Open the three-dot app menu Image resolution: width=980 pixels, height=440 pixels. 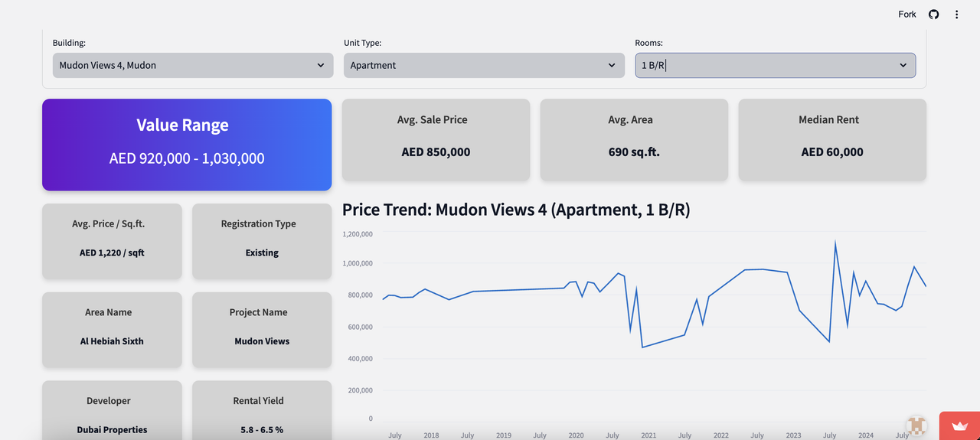coord(956,15)
